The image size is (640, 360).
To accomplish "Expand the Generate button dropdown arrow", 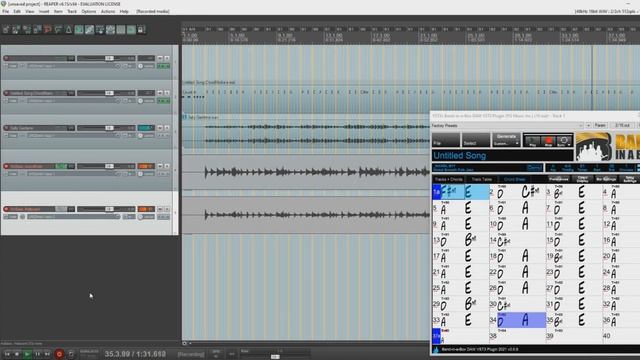I will [x=517, y=144].
